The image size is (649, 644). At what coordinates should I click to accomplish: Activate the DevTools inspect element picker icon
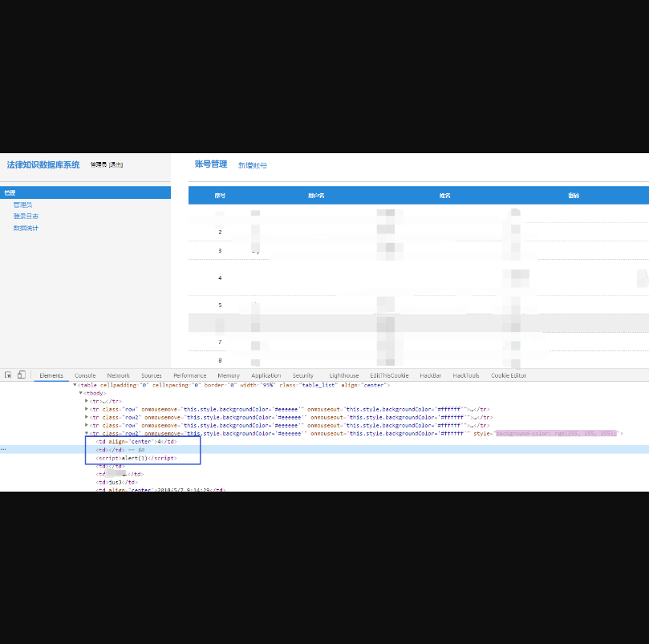(x=8, y=375)
